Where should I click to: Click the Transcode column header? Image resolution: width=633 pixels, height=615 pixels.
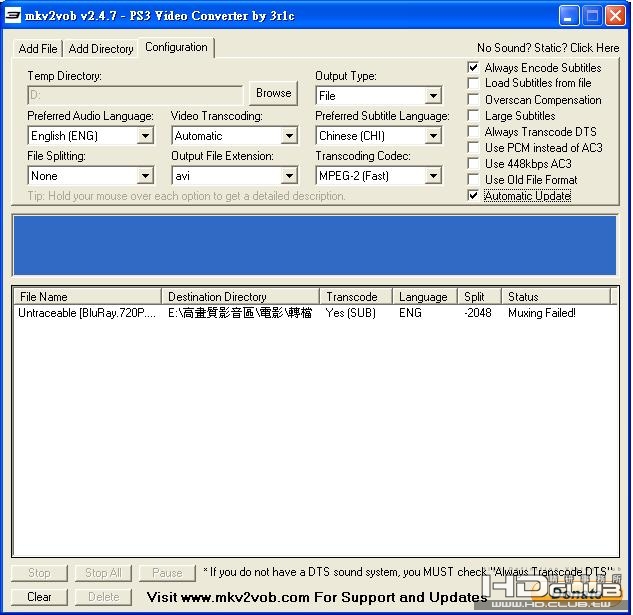356,297
